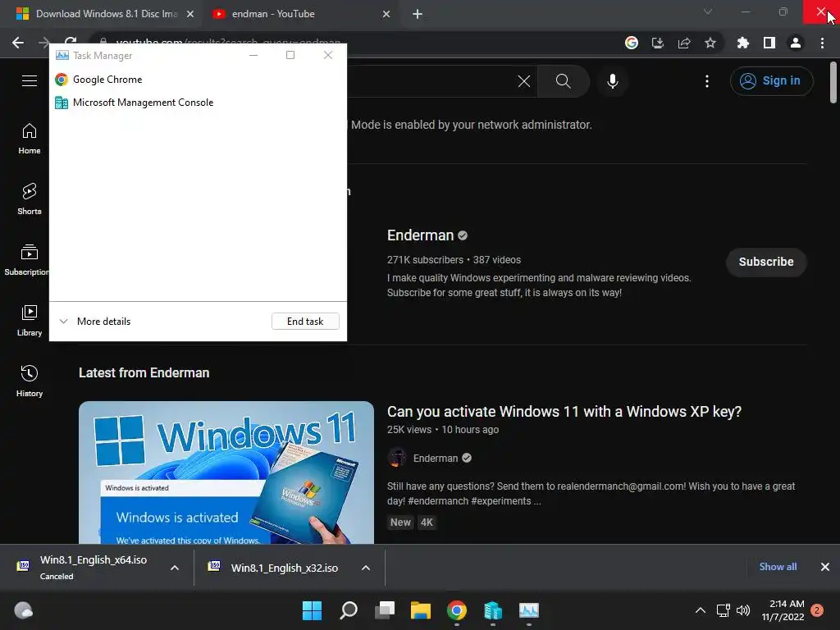Close the endman - YouTube tab
The width and height of the screenshot is (840, 630).
[386, 14]
